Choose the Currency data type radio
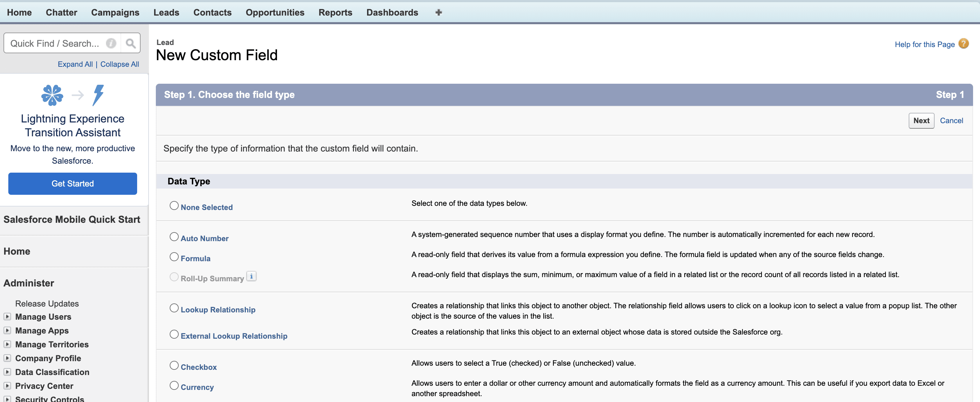Image resolution: width=980 pixels, height=402 pixels. pyautogui.click(x=174, y=385)
